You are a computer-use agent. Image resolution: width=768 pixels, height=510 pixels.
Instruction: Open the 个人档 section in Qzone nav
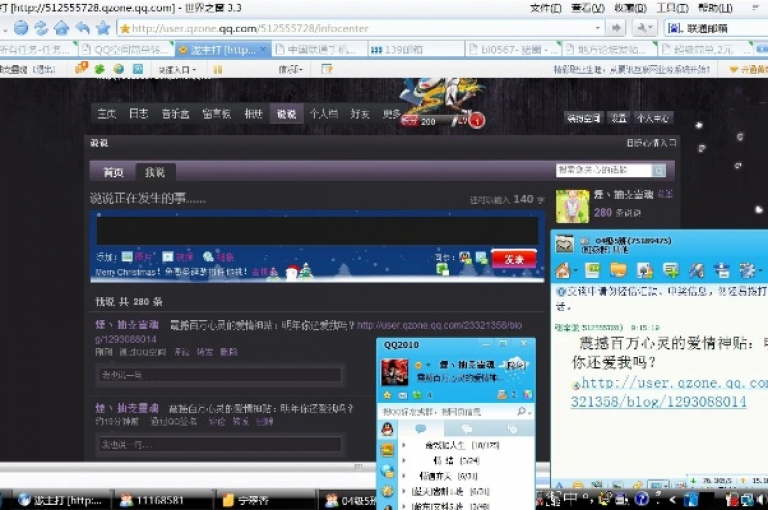tap(323, 114)
